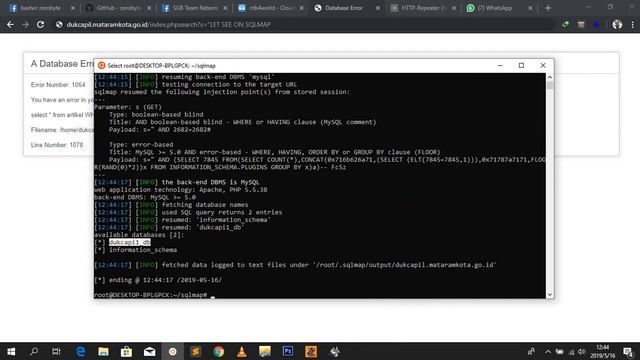Click highlighted dukcapil_db text in terminal
The width and height of the screenshot is (640, 360).
130,242
